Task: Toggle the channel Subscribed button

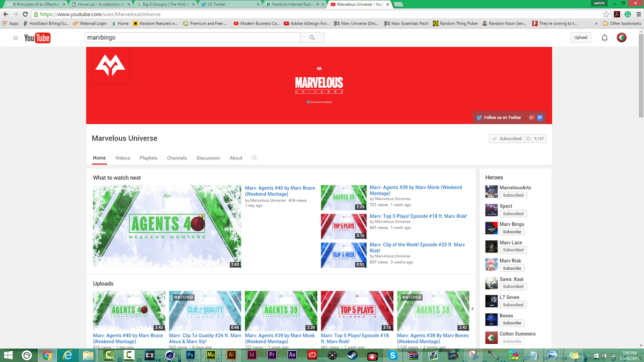Action: click(507, 138)
